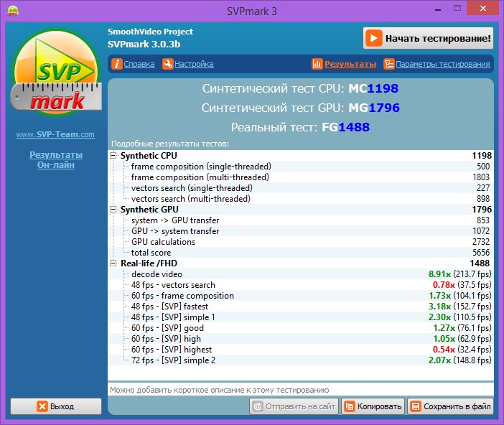Select 48 fps - vectors search row
This screenshot has width=504, height=425.
point(301,285)
